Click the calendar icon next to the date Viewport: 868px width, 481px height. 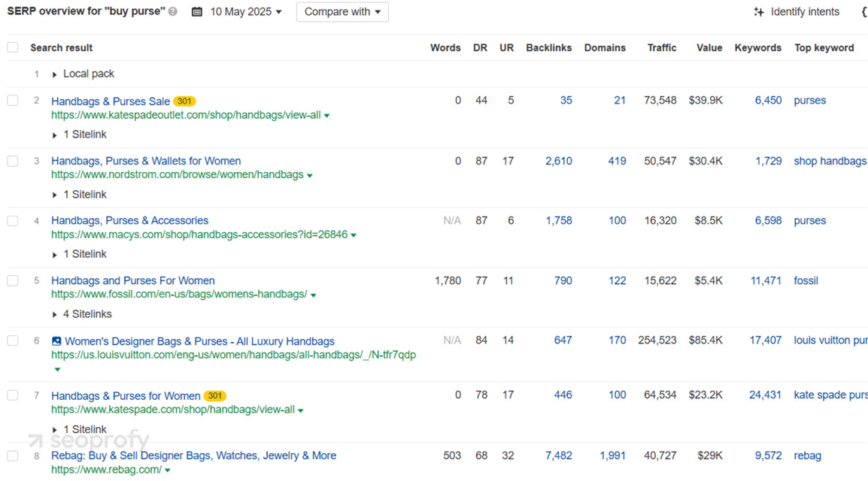tap(196, 11)
